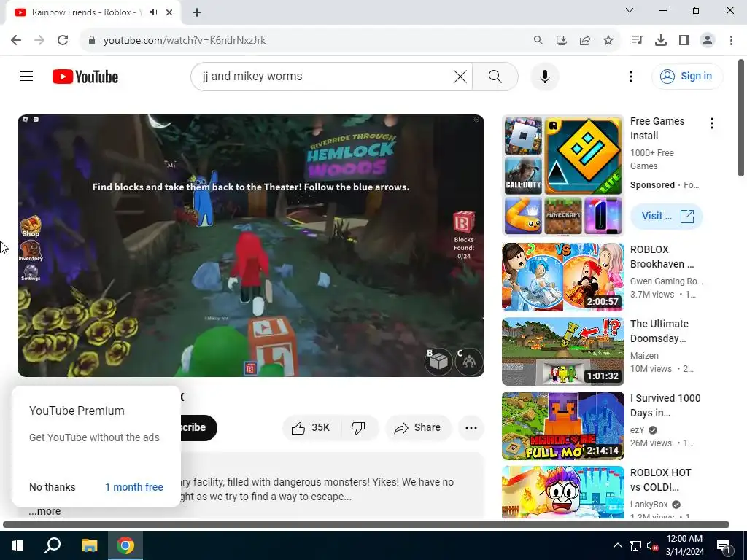
Task: Open I Survived 1000 Days thumbnail
Action: coord(562,425)
